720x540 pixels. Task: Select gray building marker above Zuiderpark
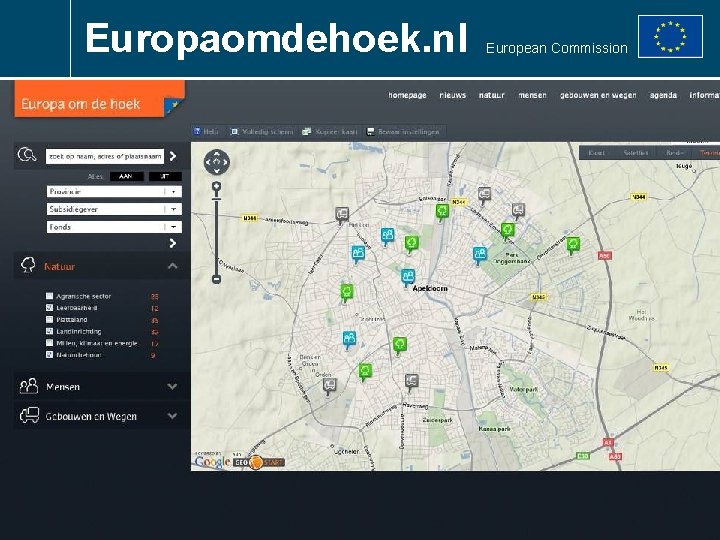point(411,382)
